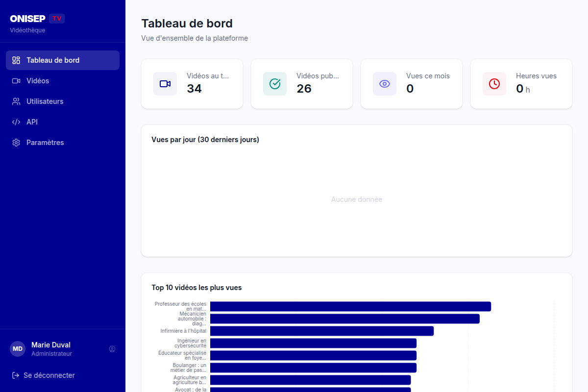
Task: Click the ONISEP logo
Action: [x=28, y=19]
